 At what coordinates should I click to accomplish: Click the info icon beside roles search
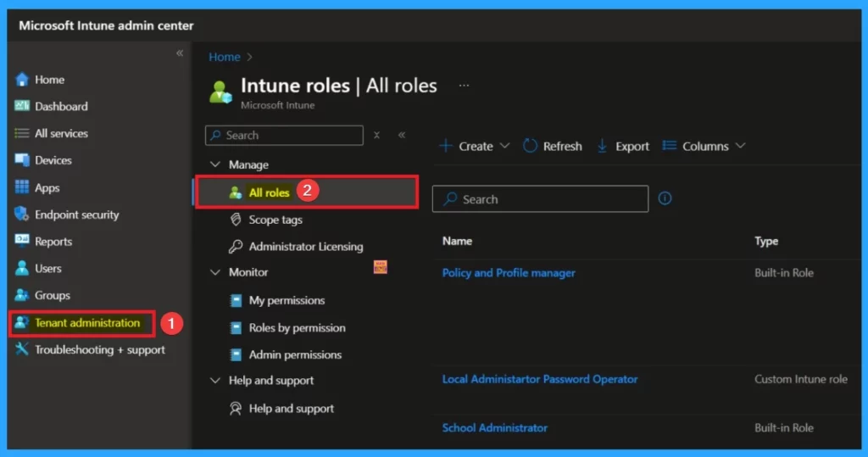point(665,198)
